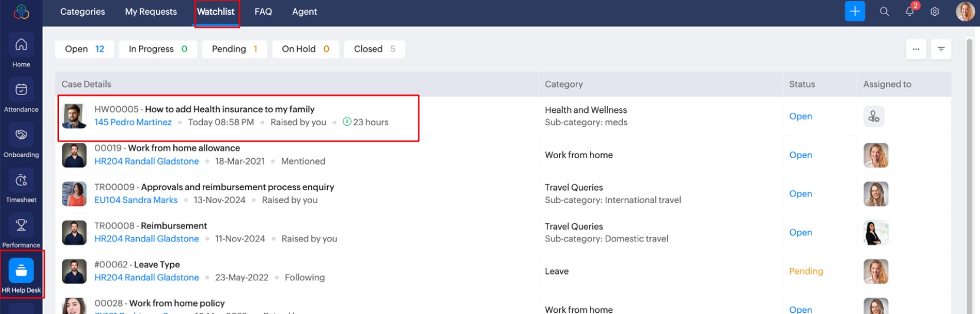Click assignee avatar for Leave Type case
This screenshot has width=980, height=314.
[876, 272]
